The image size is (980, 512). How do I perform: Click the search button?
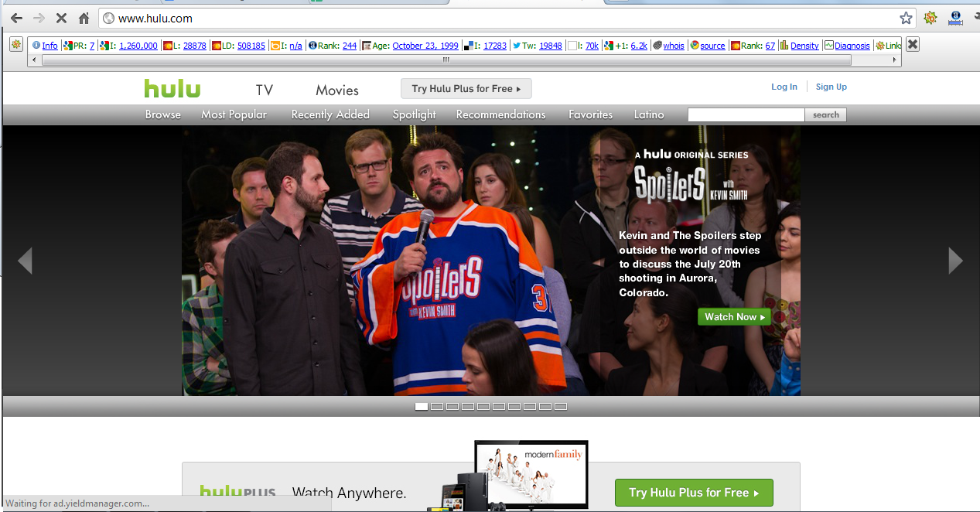tap(826, 114)
